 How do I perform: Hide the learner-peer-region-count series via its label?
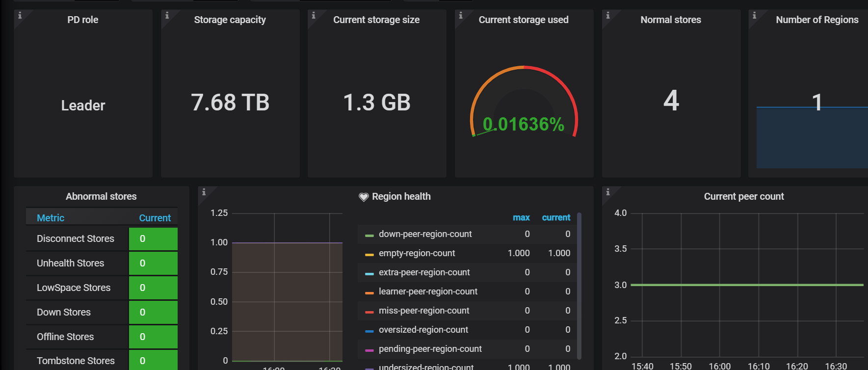pos(428,291)
